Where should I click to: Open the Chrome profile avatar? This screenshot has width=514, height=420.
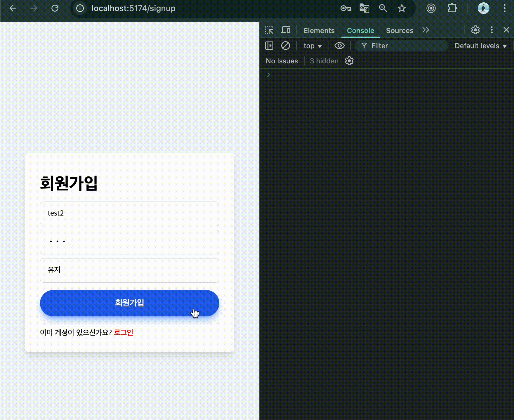click(483, 8)
